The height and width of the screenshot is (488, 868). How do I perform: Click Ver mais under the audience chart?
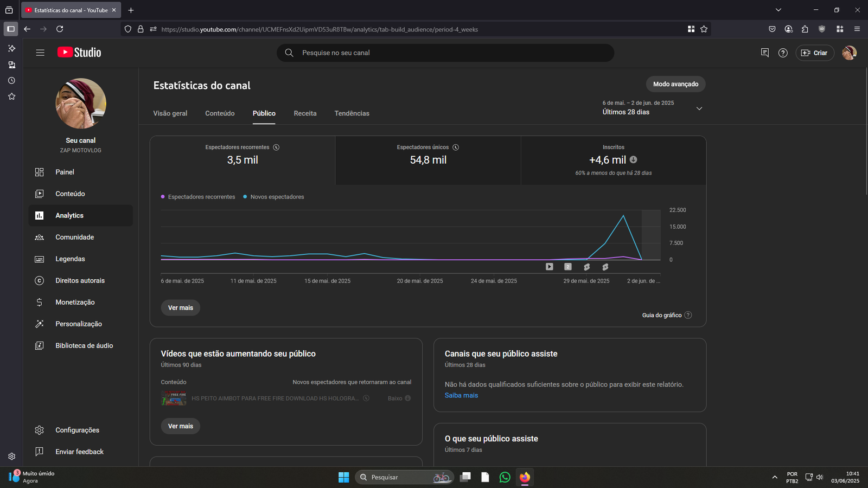point(181,307)
